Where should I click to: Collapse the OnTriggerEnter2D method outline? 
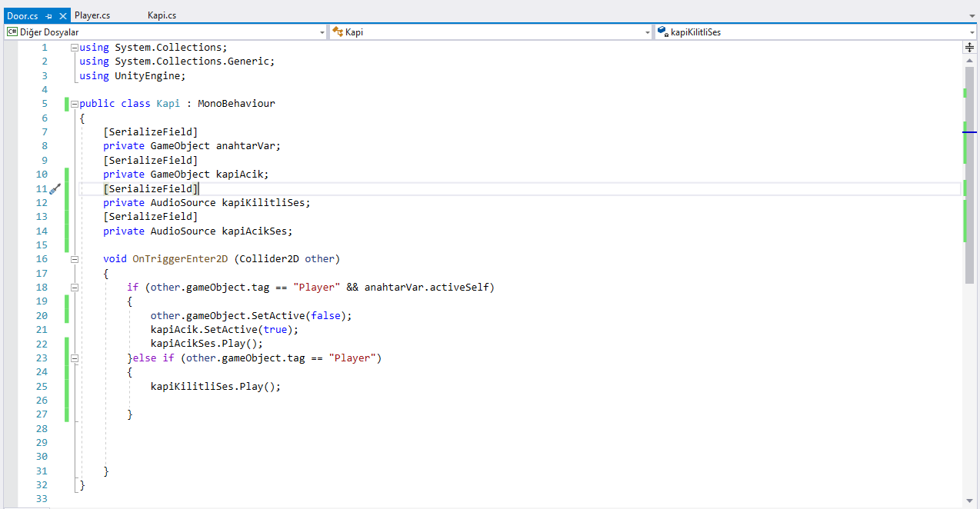click(75, 259)
